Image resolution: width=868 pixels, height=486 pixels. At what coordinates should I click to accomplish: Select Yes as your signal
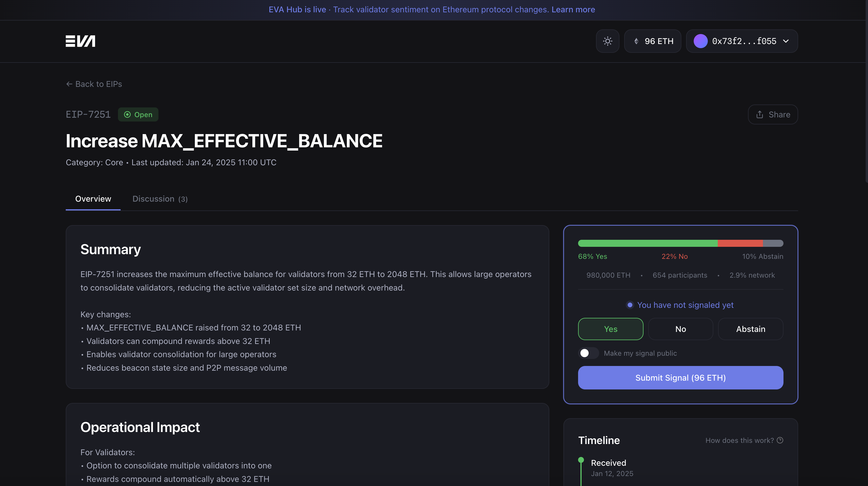[610, 329]
